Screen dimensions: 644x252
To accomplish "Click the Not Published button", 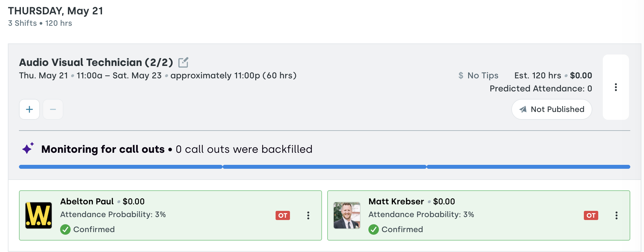I will pos(552,109).
